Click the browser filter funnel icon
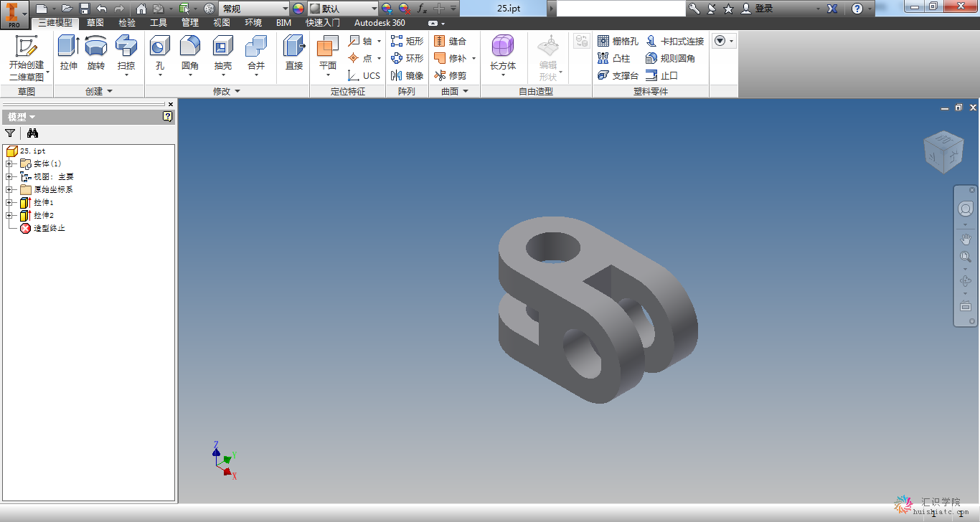Screen dimensions: 980x522 pos(10,133)
